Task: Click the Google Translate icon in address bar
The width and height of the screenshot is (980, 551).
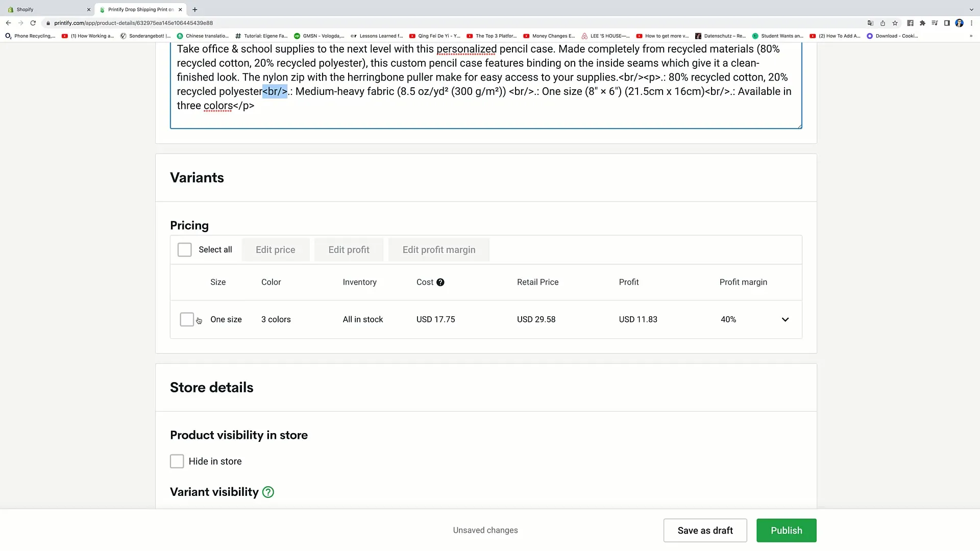Action: point(870,23)
